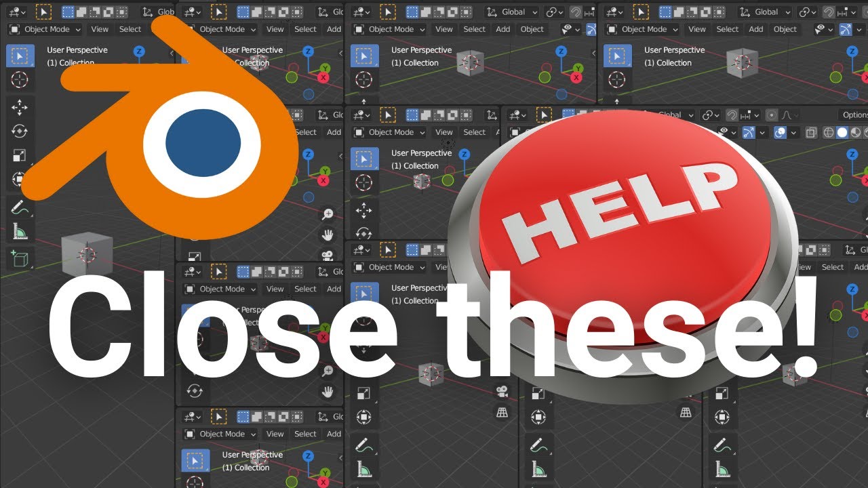868x488 pixels.
Task: Toggle viewport overlays on or off
Action: click(780, 133)
